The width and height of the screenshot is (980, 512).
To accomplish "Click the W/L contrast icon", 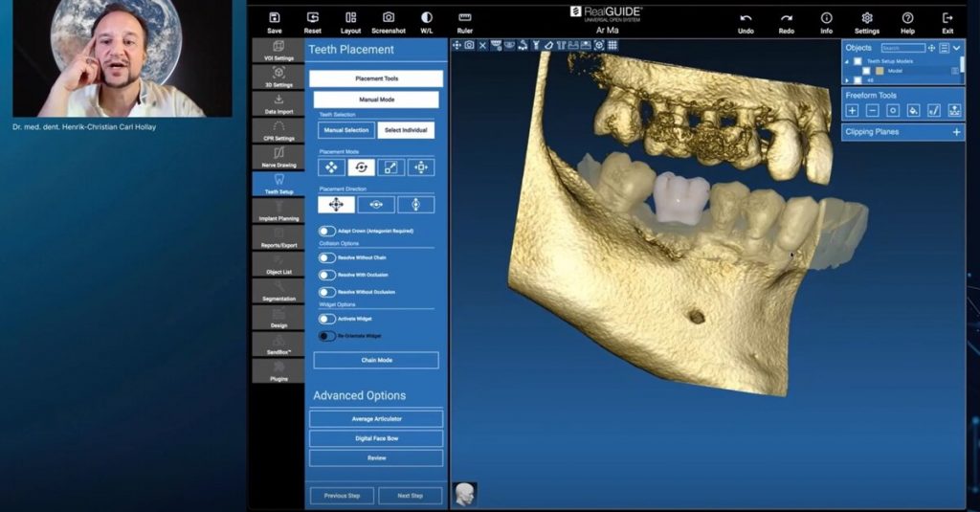I will coord(427,18).
